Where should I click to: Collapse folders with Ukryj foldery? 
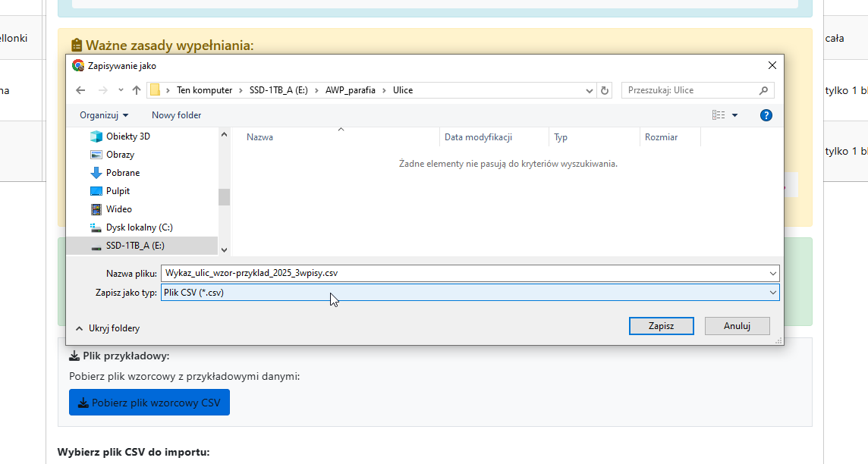point(107,328)
